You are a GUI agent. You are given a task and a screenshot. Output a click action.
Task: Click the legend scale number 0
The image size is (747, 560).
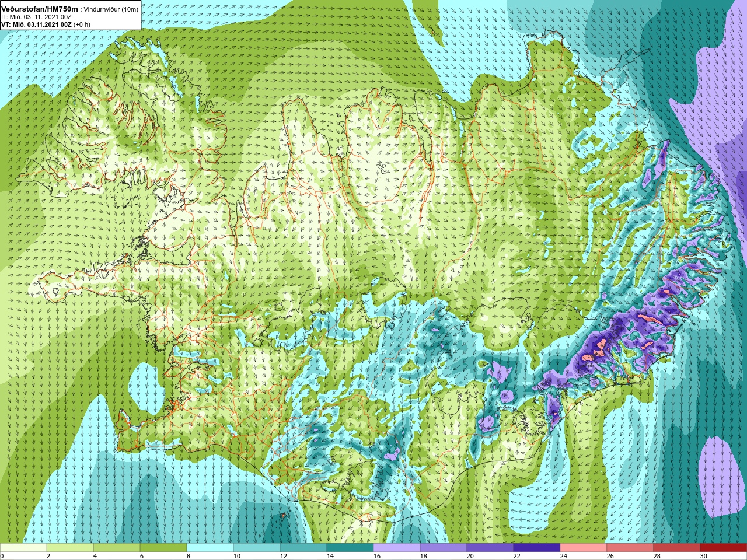click(2, 556)
